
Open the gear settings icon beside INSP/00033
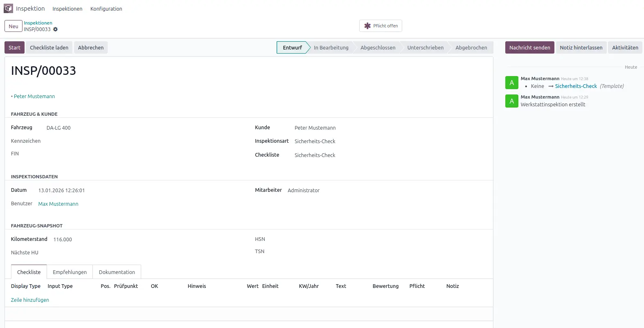pyautogui.click(x=56, y=29)
